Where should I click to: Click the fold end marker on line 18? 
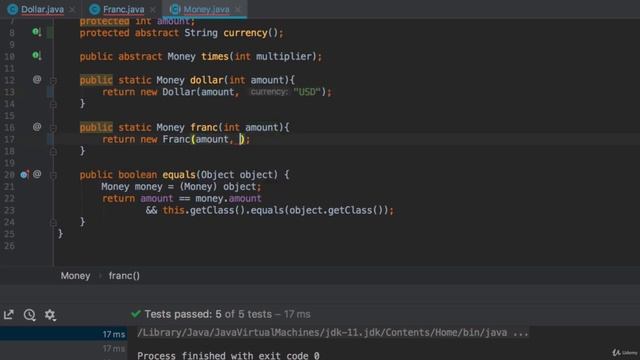tap(53, 152)
